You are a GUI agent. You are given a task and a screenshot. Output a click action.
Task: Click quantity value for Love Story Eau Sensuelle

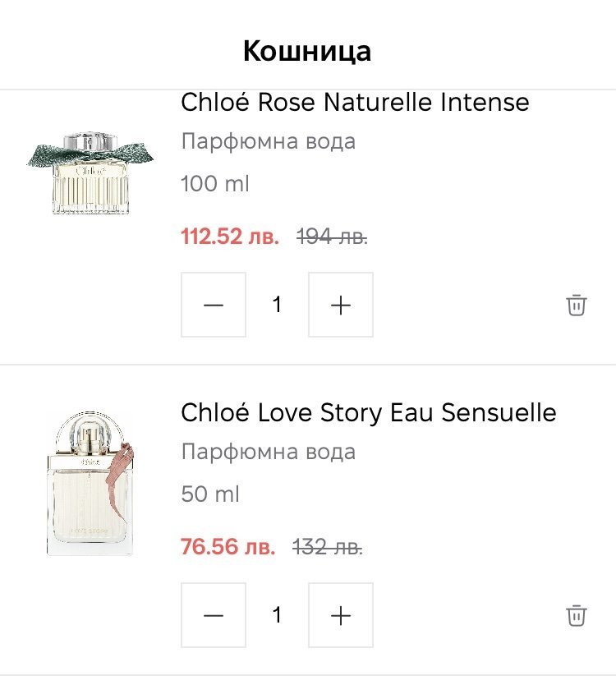point(277,615)
